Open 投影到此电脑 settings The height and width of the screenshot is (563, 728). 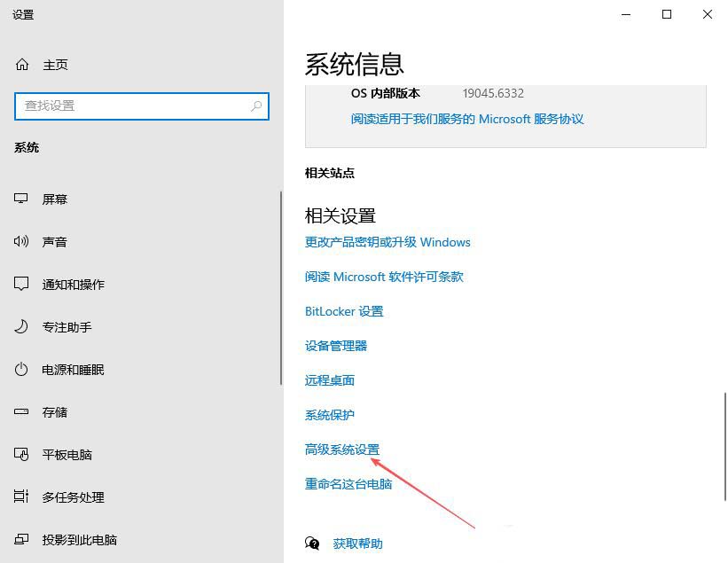80,539
